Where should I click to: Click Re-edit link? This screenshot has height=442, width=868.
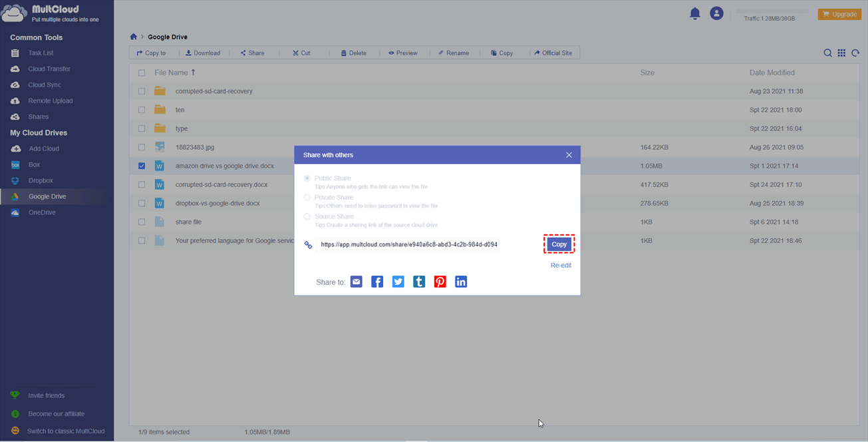(x=561, y=265)
